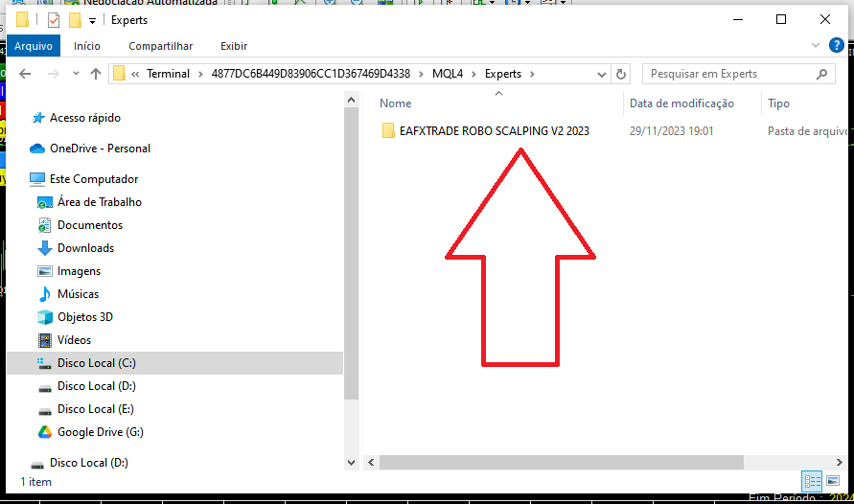Open the address bar history dropdown
The image size is (854, 504).
coord(600,74)
